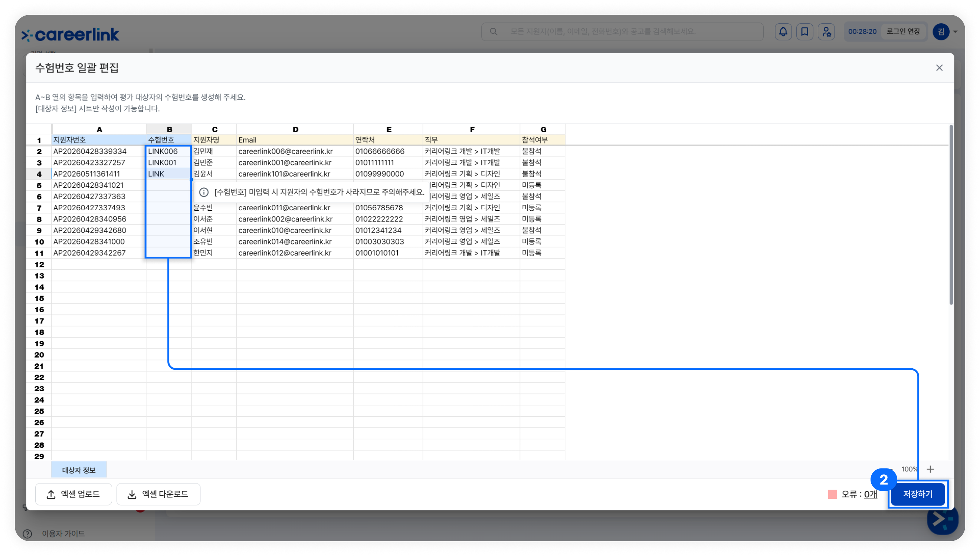Select the 대상자 정보 sheet tab
The height and width of the screenshot is (556, 980).
(79, 470)
